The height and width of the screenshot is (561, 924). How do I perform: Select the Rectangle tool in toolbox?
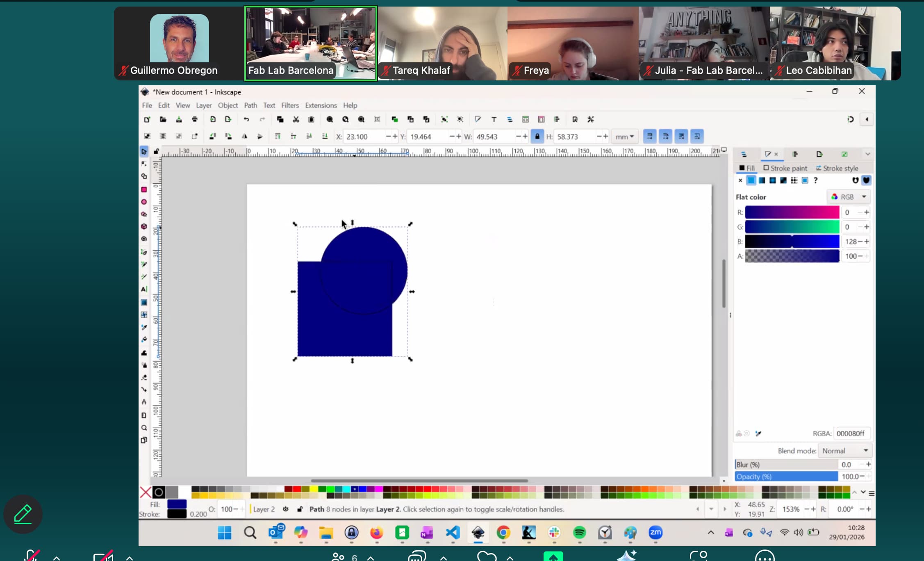point(144,189)
